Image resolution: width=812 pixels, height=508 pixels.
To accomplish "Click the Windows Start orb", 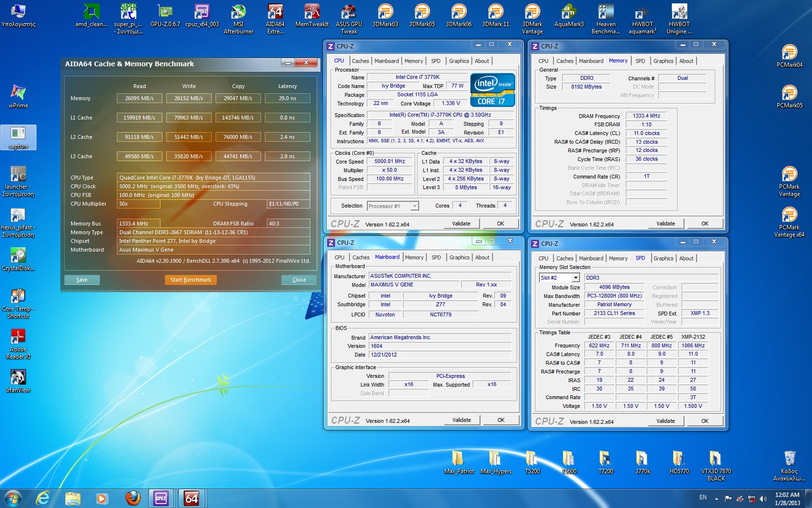I will tap(13, 498).
